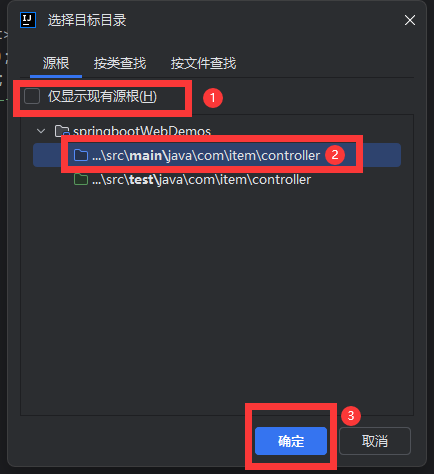Click the red circle numbered 3
The height and width of the screenshot is (474, 434).
[x=351, y=416]
